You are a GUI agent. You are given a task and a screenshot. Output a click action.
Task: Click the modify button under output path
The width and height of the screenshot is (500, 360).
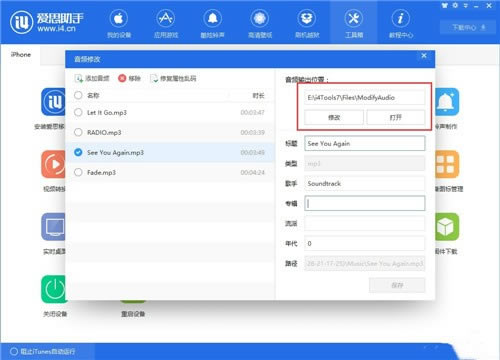tap(334, 117)
